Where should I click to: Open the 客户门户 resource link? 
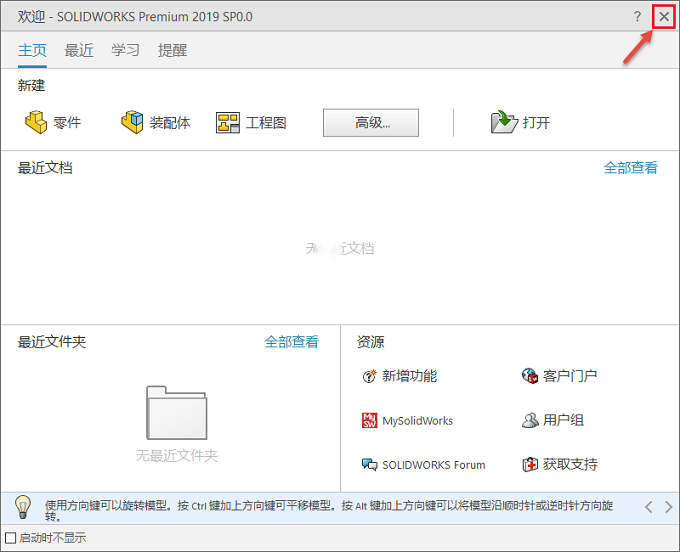tap(570, 376)
